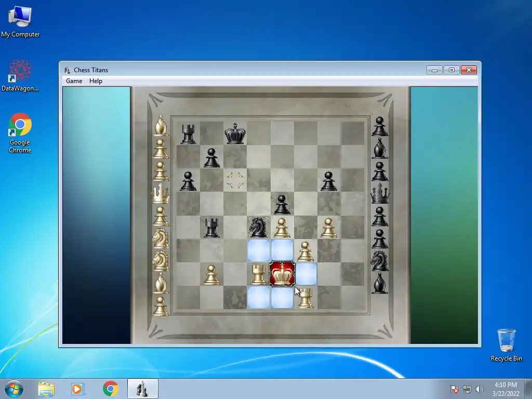Click the black pawn two squares below the corner rook

tap(188, 181)
